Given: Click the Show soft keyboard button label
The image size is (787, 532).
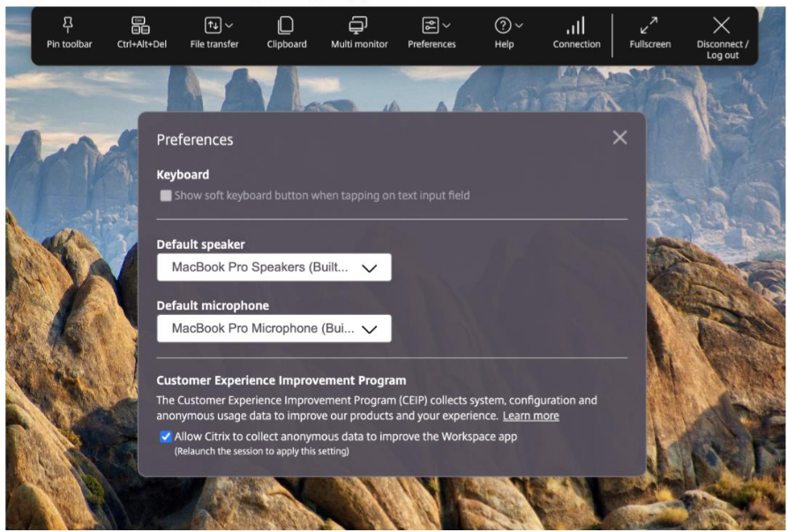Looking at the screenshot, I should click(322, 196).
